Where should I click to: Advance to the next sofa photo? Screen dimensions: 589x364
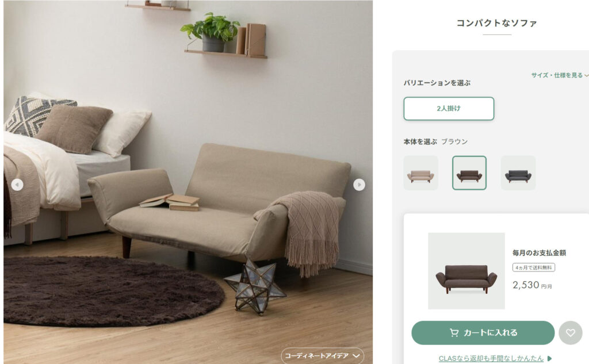click(359, 185)
